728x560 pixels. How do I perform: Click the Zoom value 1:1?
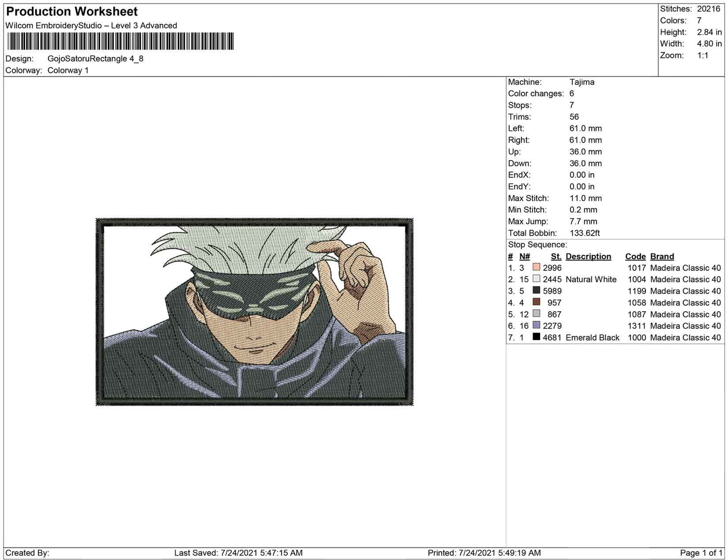(x=703, y=55)
